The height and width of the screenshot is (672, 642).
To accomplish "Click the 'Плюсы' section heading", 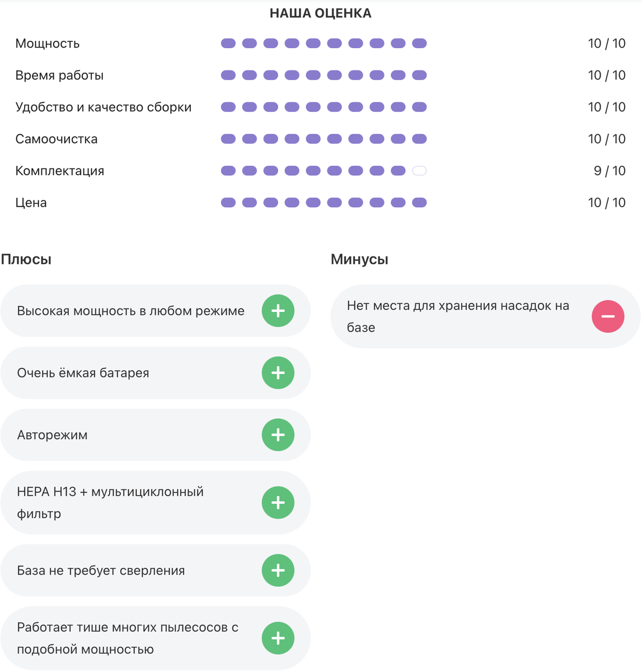I will pyautogui.click(x=26, y=259).
